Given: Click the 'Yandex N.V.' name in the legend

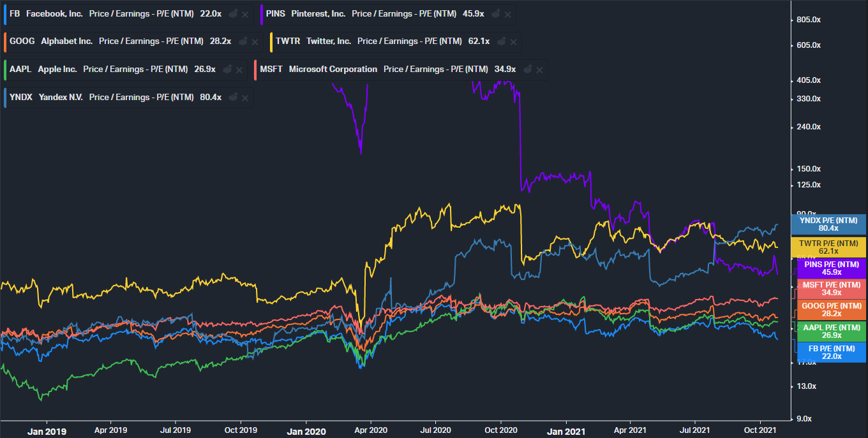Looking at the screenshot, I should tap(61, 98).
